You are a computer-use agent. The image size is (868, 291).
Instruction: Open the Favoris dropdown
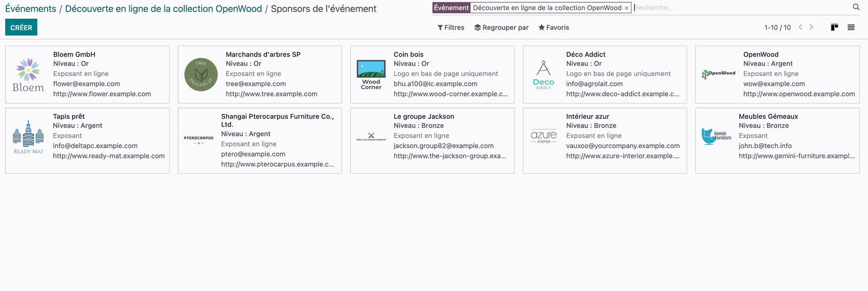click(554, 28)
